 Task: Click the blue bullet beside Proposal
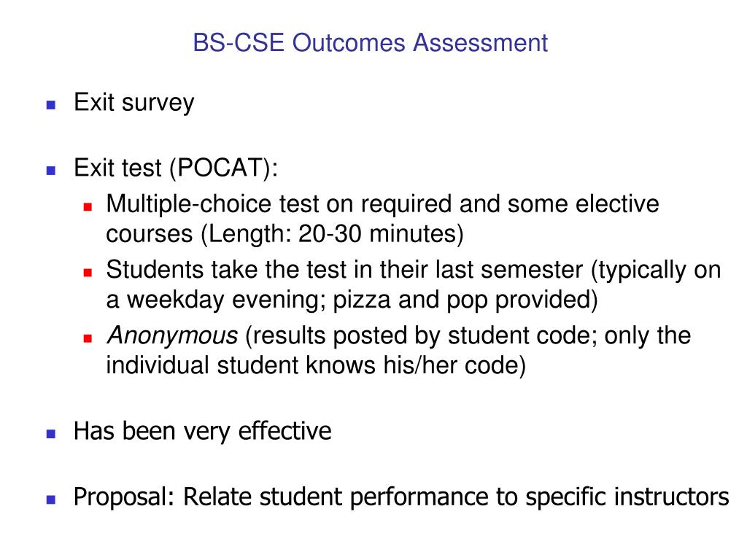(x=51, y=499)
